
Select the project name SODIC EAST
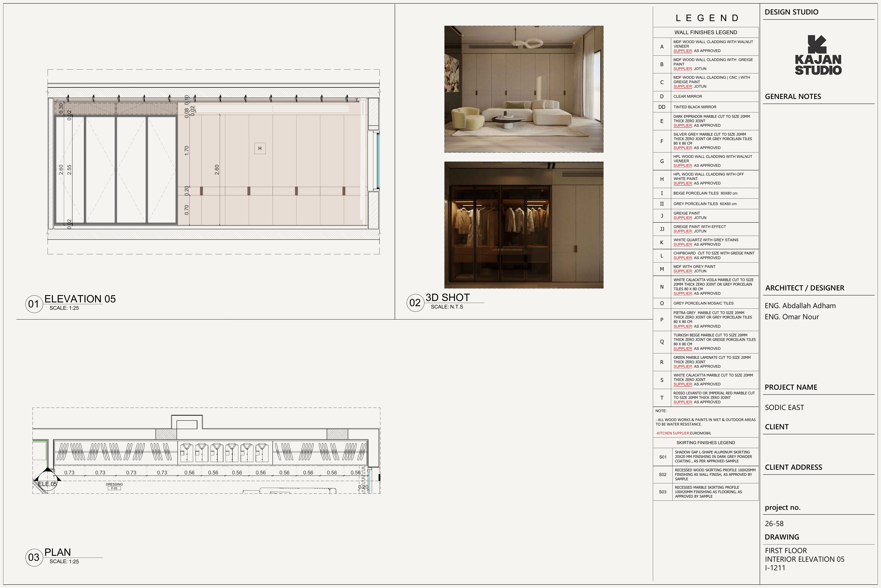point(784,408)
